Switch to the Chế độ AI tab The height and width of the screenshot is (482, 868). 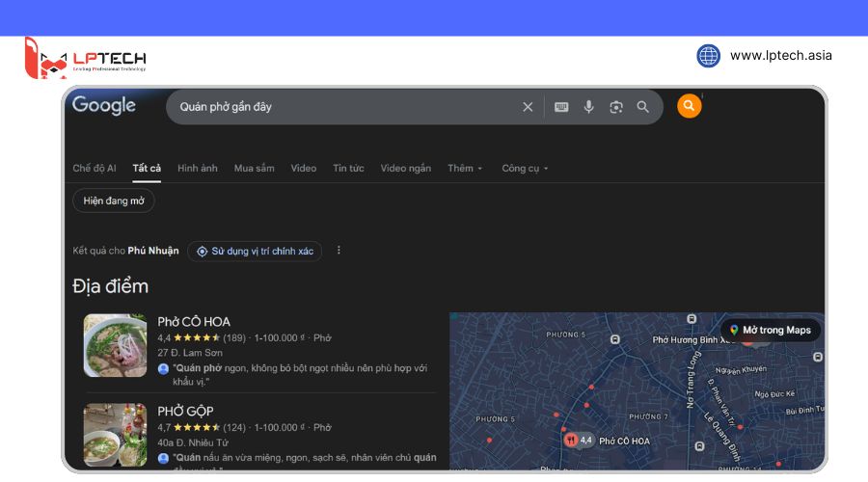coord(95,169)
